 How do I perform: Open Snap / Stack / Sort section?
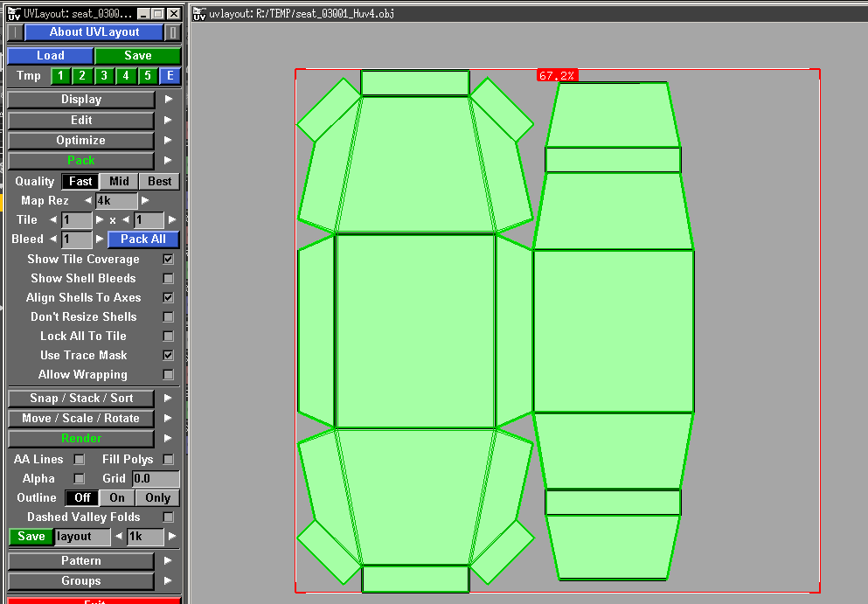[81, 398]
